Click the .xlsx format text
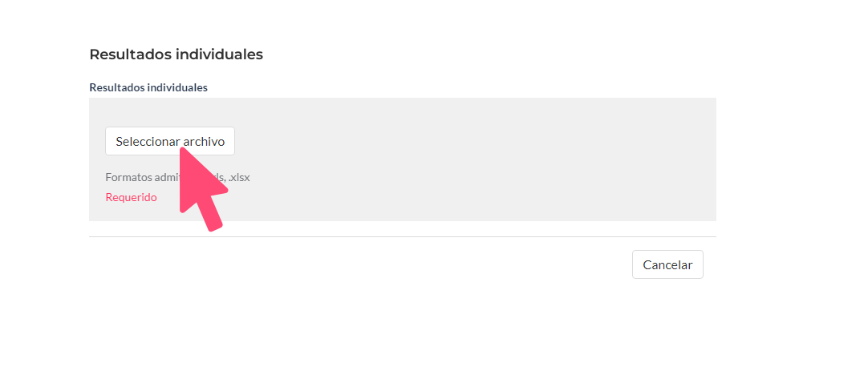Image resolution: width=868 pixels, height=391 pixels. point(239,178)
